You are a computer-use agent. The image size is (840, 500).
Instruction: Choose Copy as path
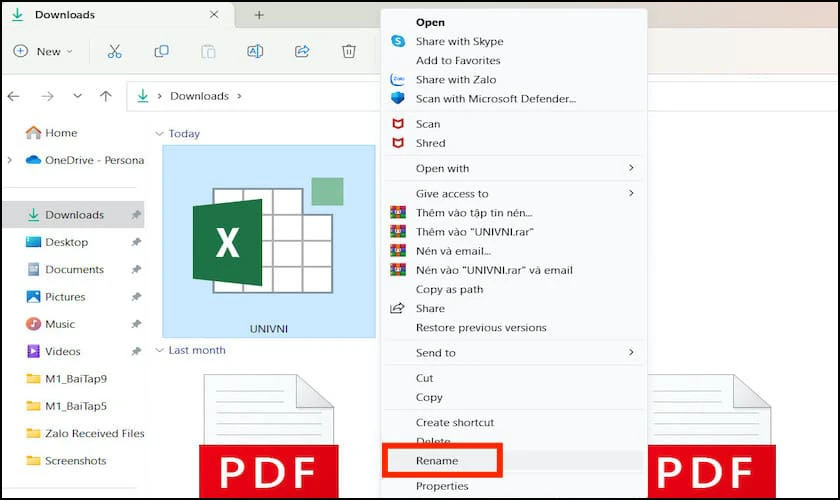[449, 289]
